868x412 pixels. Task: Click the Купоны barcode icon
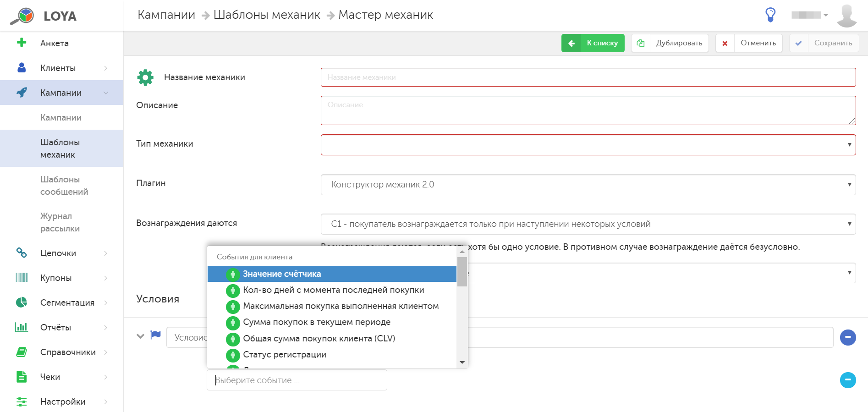(x=22, y=277)
